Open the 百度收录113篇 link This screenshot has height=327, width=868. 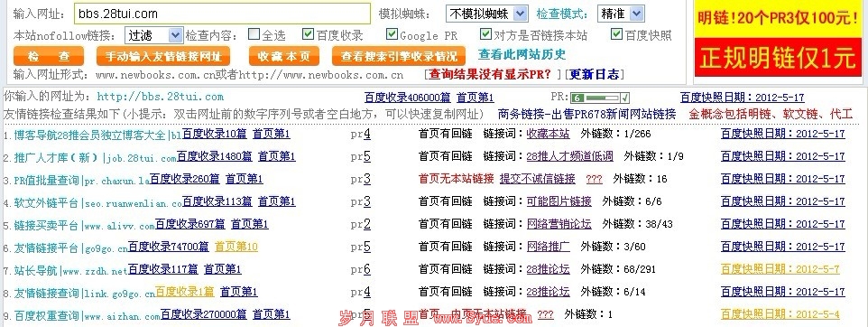click(217, 201)
